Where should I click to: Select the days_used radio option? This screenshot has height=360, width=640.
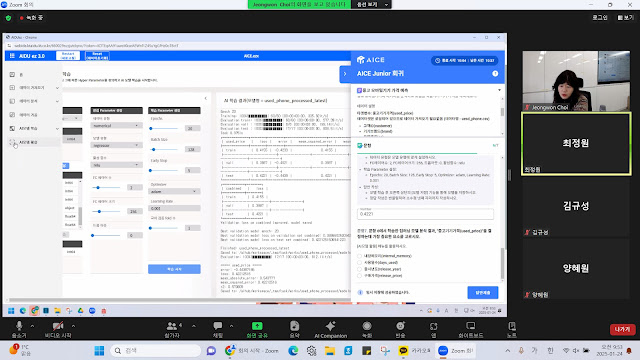(360, 262)
